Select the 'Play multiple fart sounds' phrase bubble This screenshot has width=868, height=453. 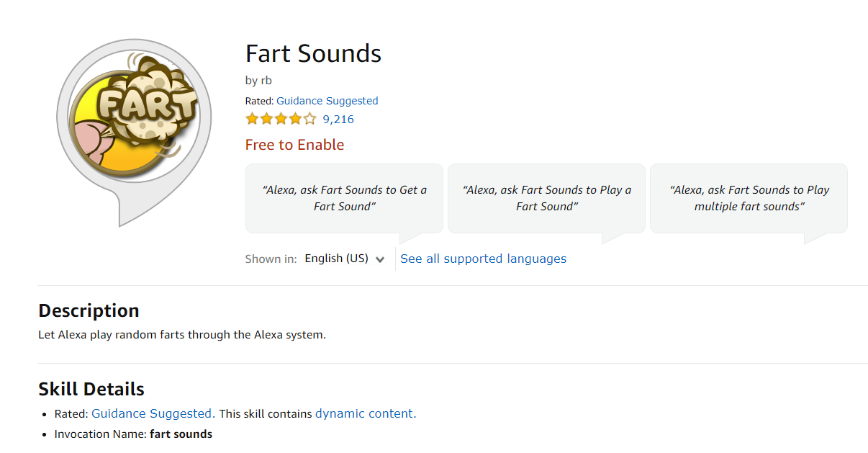749,198
